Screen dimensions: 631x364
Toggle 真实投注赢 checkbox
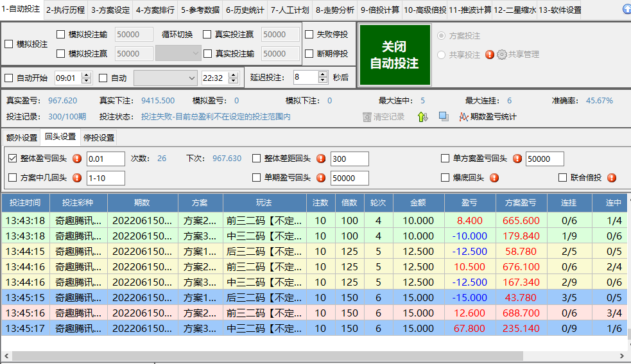pyautogui.click(x=207, y=35)
